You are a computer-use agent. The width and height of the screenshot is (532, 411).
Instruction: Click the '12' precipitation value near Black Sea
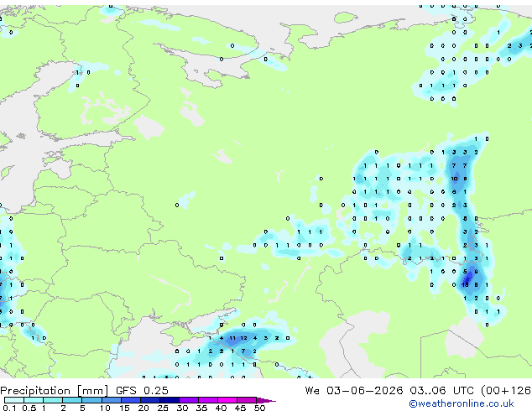(x=243, y=338)
